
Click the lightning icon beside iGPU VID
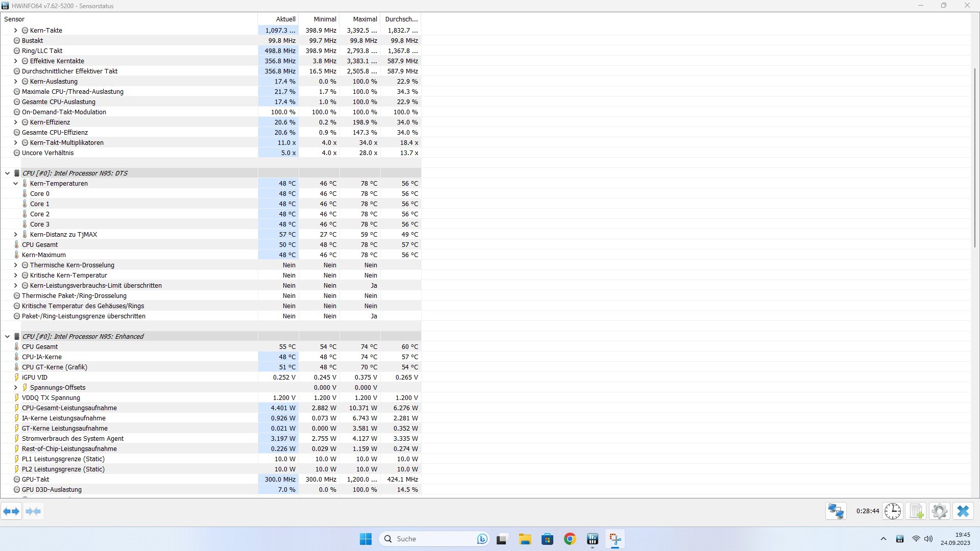16,377
